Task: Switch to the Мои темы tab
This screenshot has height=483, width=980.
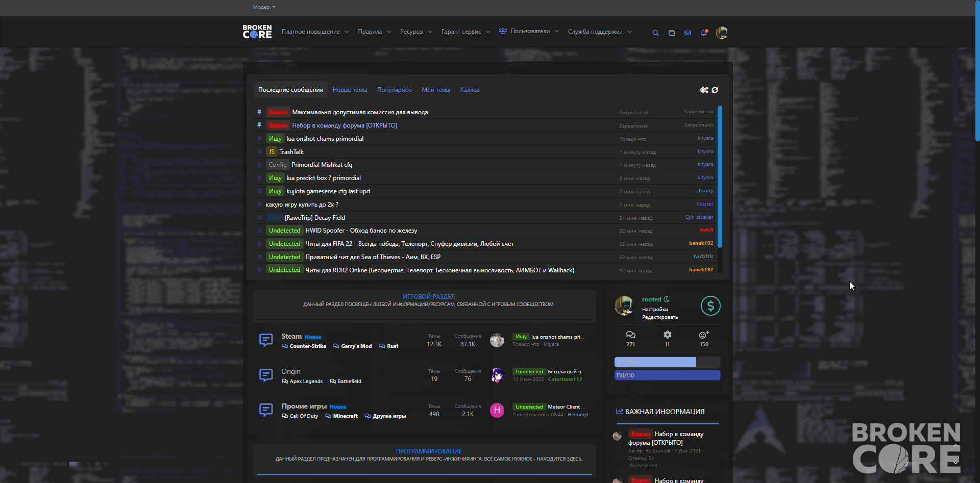Action: [436, 90]
